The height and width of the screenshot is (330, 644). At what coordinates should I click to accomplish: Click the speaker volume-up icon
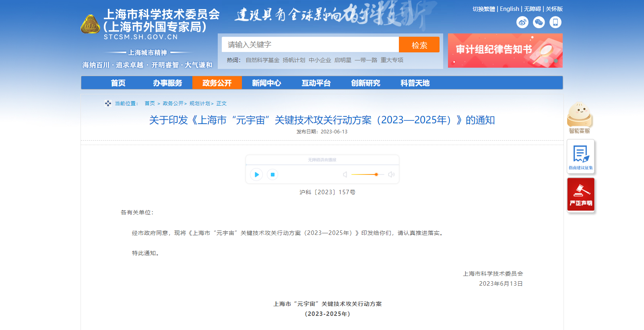391,174
